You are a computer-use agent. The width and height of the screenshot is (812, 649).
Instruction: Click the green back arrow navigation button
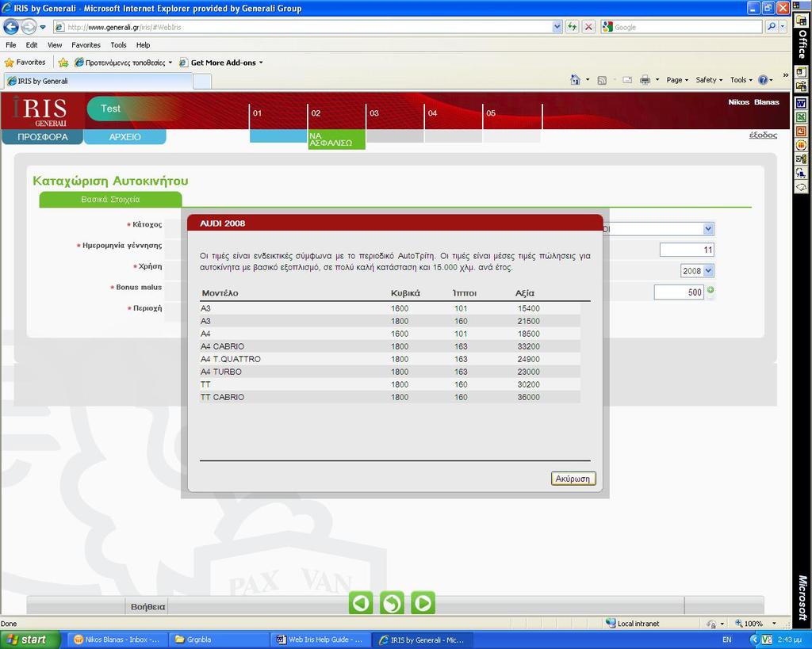(x=361, y=603)
